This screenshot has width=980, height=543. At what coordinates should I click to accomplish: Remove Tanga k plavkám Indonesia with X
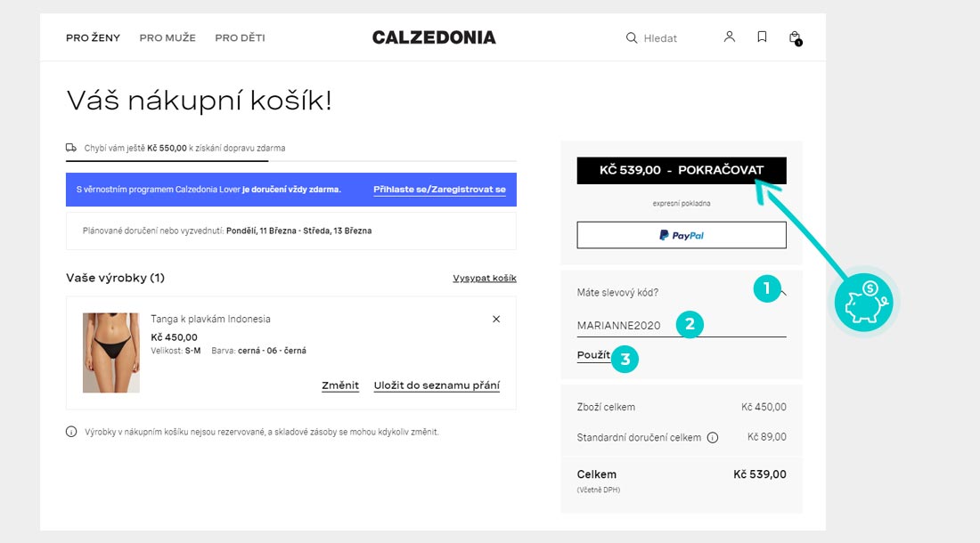click(496, 319)
